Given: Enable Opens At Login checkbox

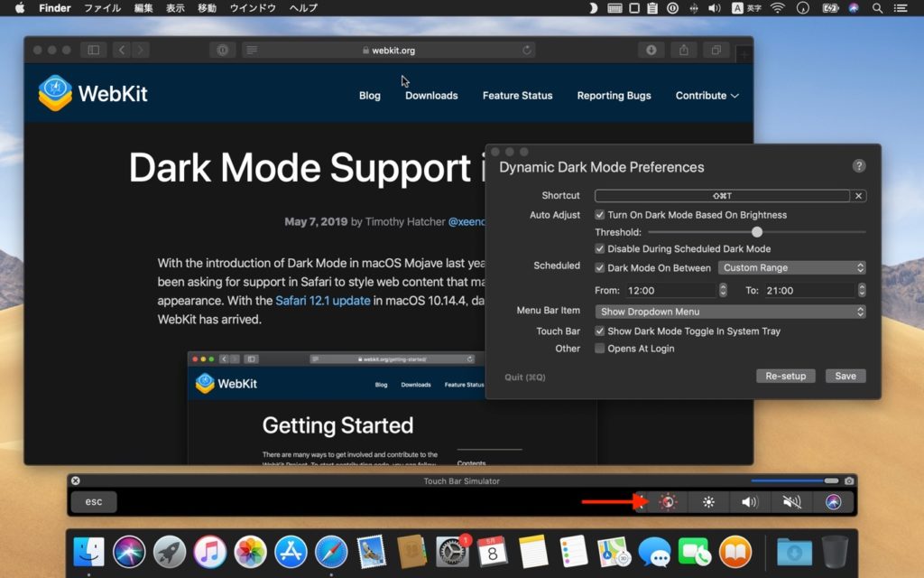Looking at the screenshot, I should click(x=600, y=349).
